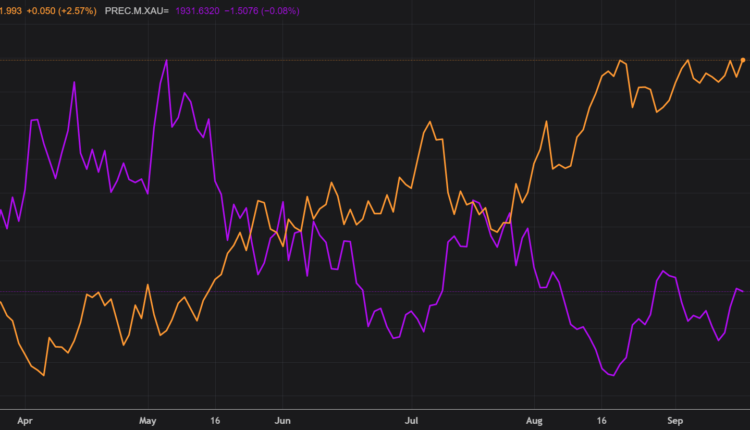Click the Aug label on time axis
750x430 pixels.
tap(536, 423)
